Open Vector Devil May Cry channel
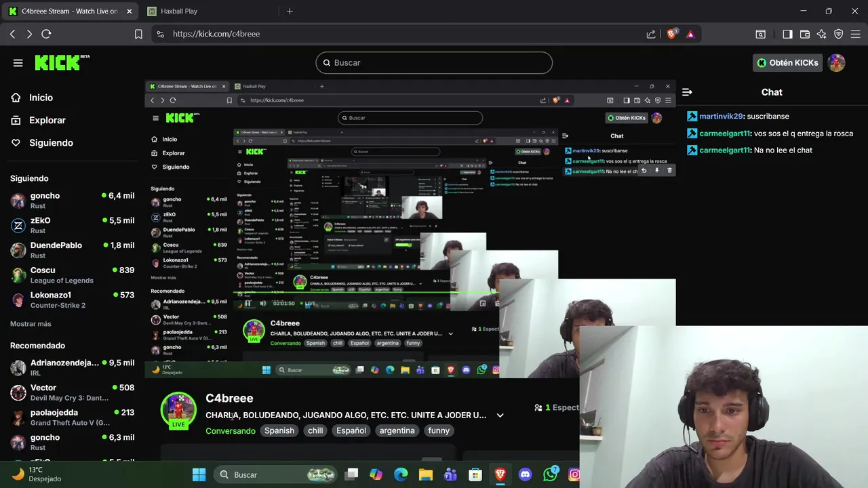This screenshot has width=868, height=488. click(73, 392)
